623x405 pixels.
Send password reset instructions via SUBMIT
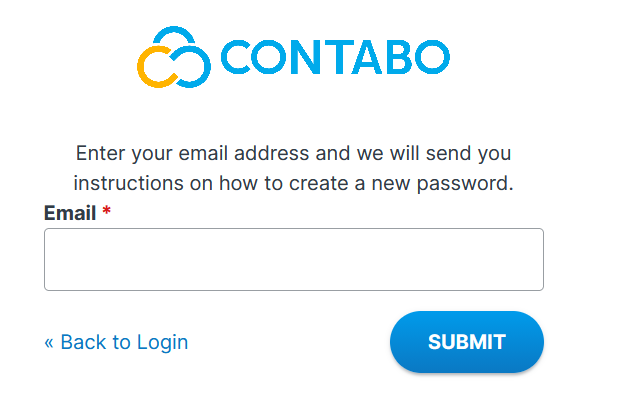pyautogui.click(x=466, y=342)
